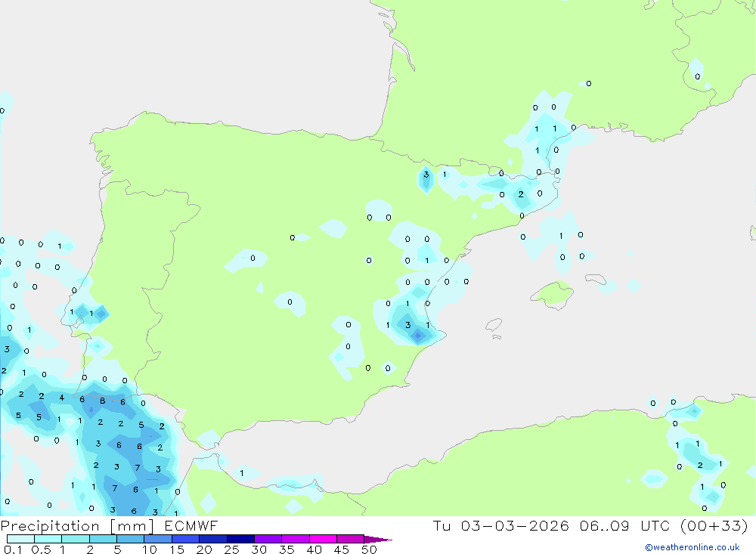This screenshot has height=554, width=756.
Task: Click the '30' legend scale label
Action: (x=259, y=549)
